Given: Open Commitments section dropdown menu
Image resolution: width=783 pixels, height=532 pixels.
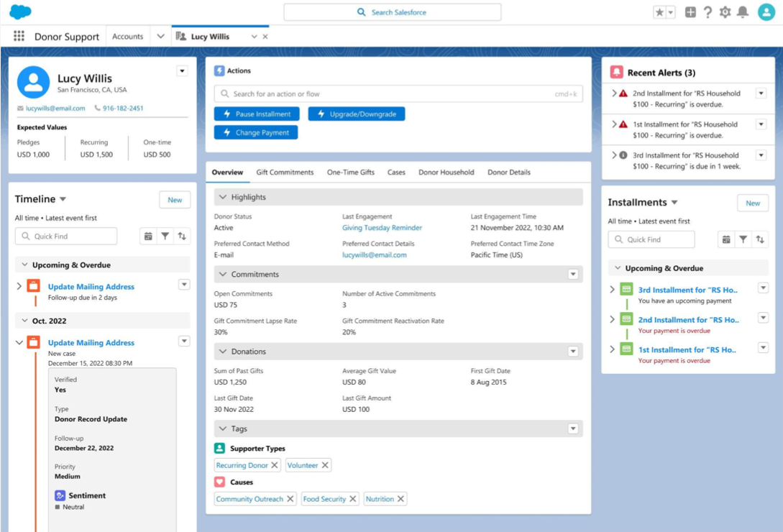Looking at the screenshot, I should coord(573,274).
